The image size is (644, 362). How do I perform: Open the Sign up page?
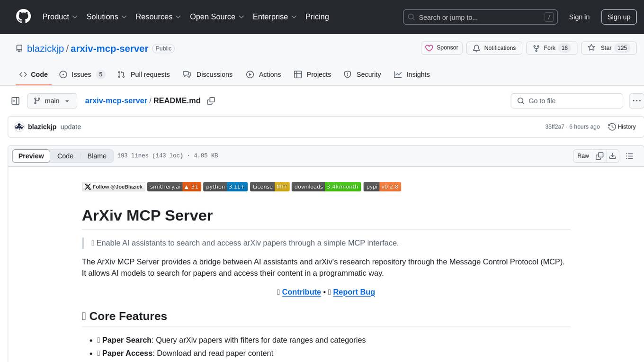tap(619, 17)
